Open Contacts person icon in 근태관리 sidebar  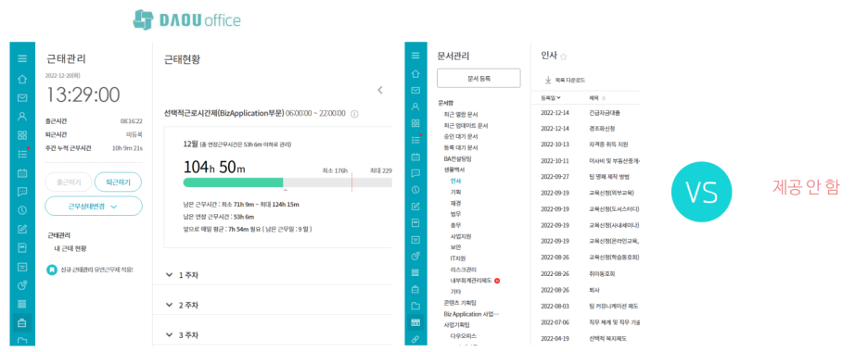point(22,116)
